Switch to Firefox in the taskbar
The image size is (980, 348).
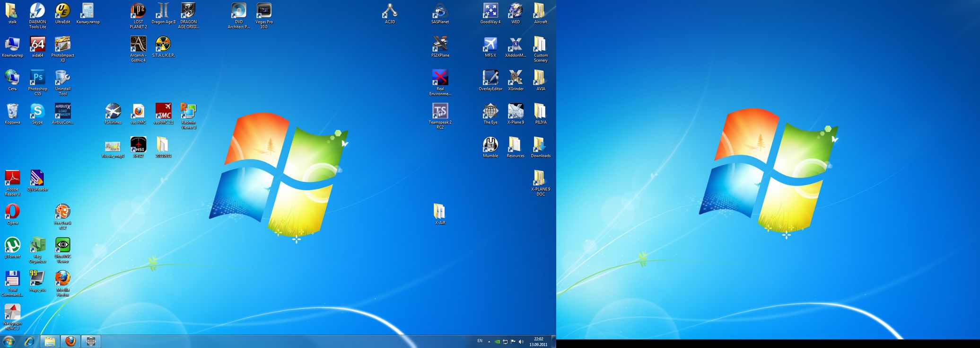(70, 341)
